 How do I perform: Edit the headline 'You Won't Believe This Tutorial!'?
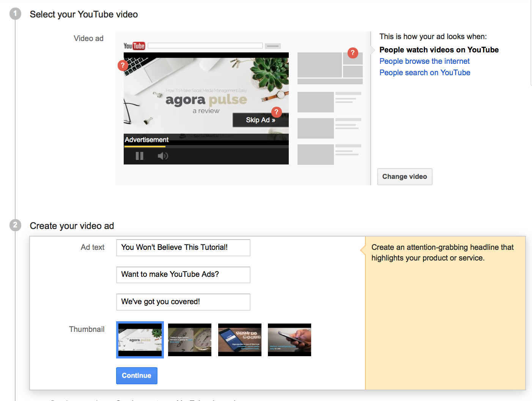coord(183,248)
